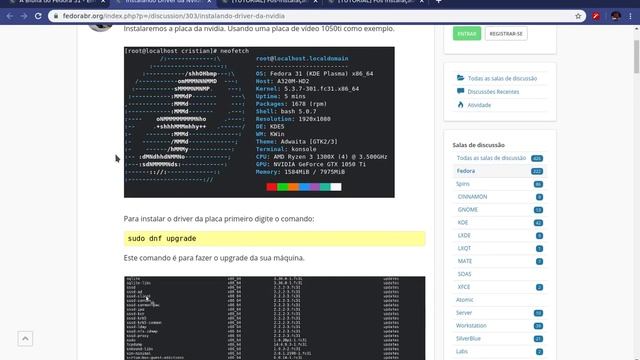Click the post author avatar
The image size is (640, 360).
pyautogui.click(x=101, y=27)
